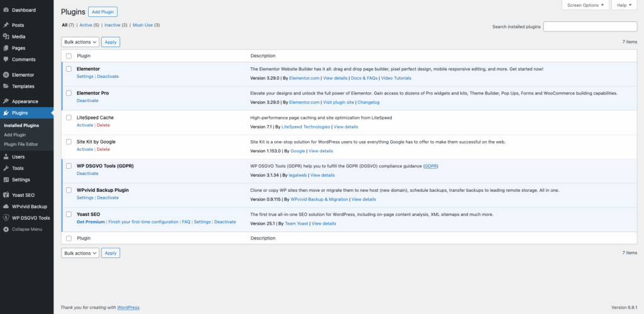Click the Media library icon
The height and width of the screenshot is (314, 644).
[6, 36]
